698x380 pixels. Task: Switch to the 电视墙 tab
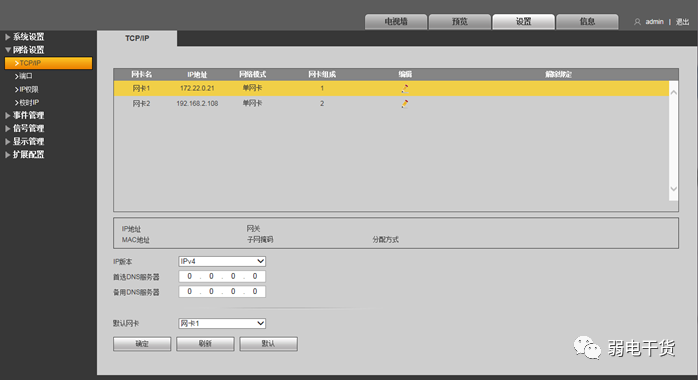pyautogui.click(x=396, y=21)
